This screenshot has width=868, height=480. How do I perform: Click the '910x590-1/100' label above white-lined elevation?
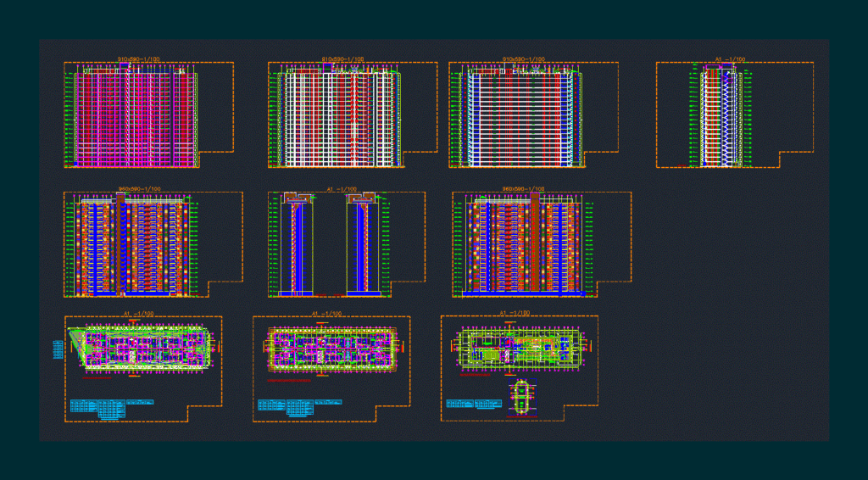342,60
